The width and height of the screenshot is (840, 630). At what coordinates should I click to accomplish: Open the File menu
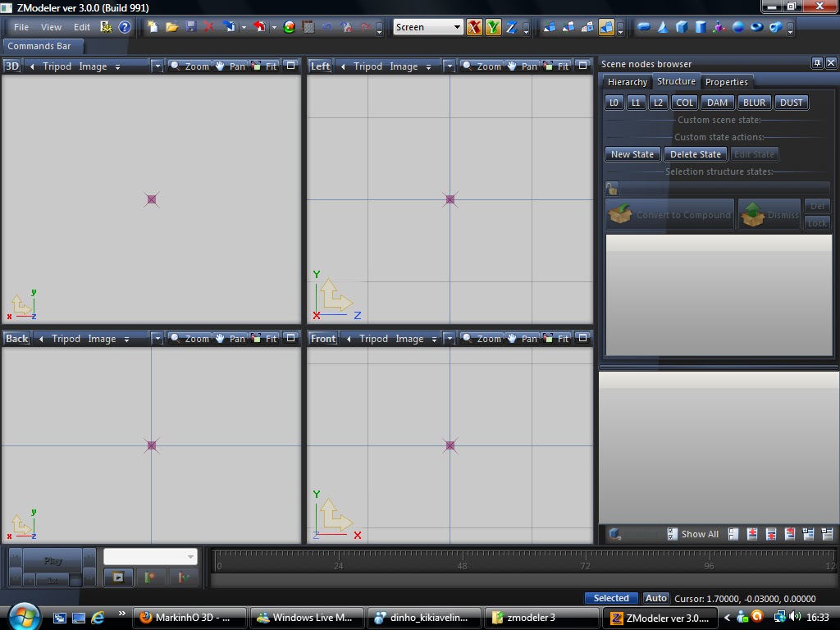coord(21,27)
